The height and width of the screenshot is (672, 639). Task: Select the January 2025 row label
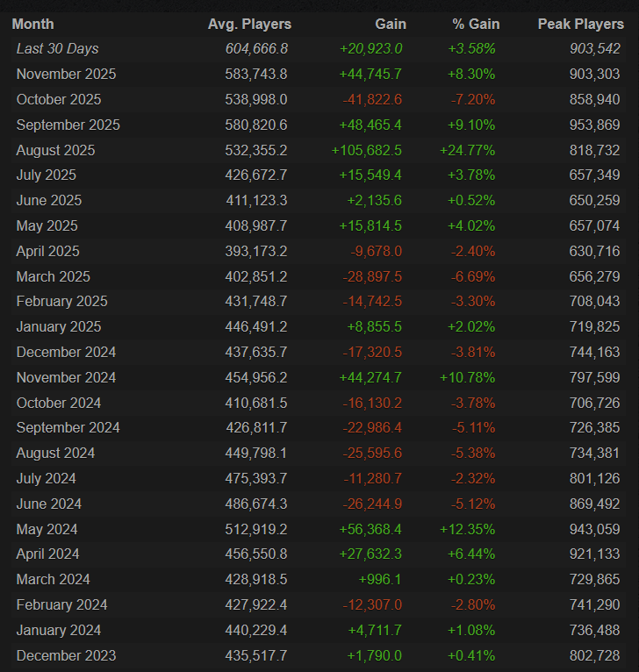pos(59,326)
